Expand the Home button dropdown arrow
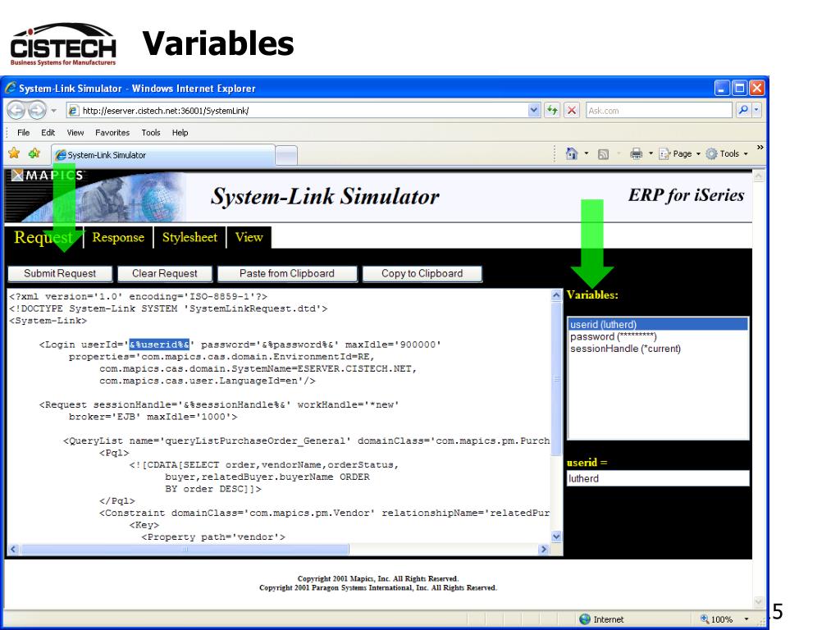 coord(586,153)
